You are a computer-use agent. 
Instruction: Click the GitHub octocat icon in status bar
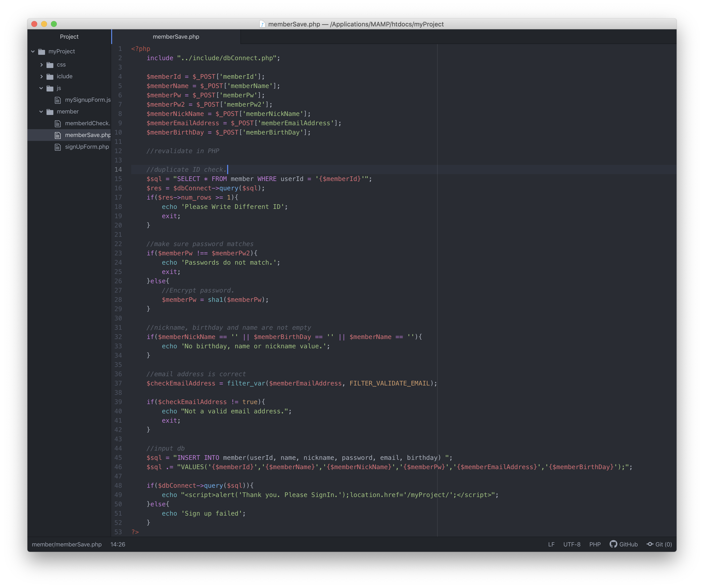pyautogui.click(x=613, y=544)
